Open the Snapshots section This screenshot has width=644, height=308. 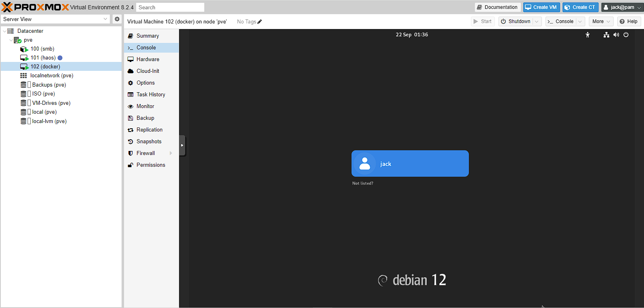[x=152, y=142]
